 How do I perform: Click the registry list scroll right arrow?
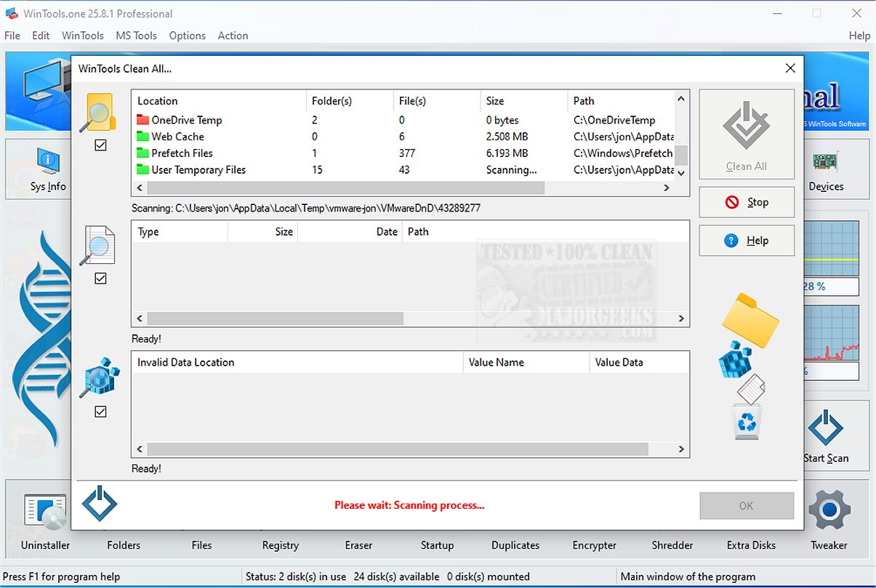point(681,449)
